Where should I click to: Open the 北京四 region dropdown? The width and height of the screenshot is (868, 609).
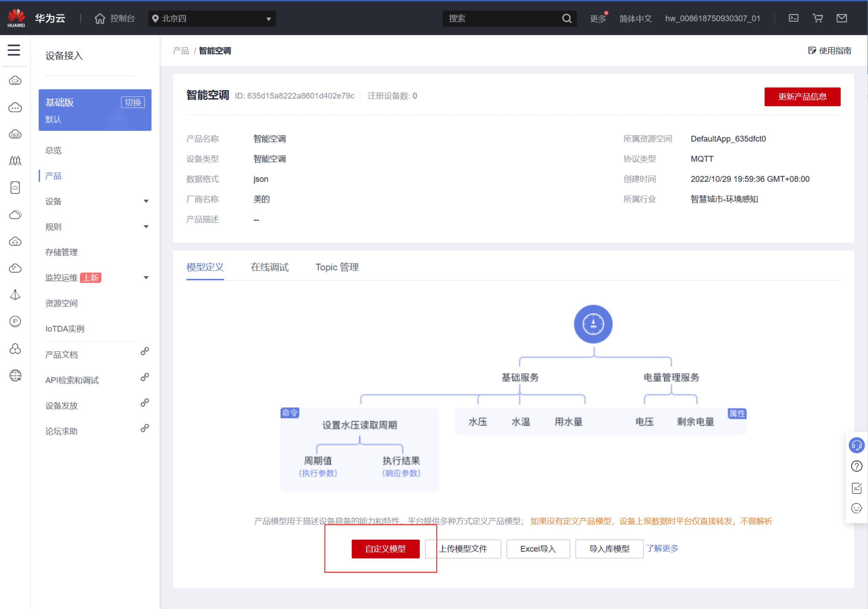click(212, 19)
